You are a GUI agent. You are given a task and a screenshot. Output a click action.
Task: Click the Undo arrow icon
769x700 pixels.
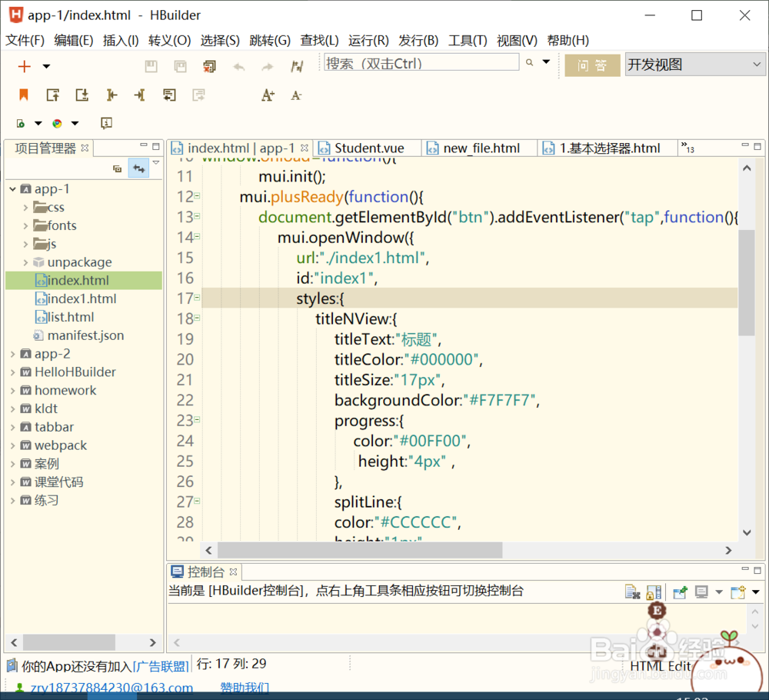(239, 67)
